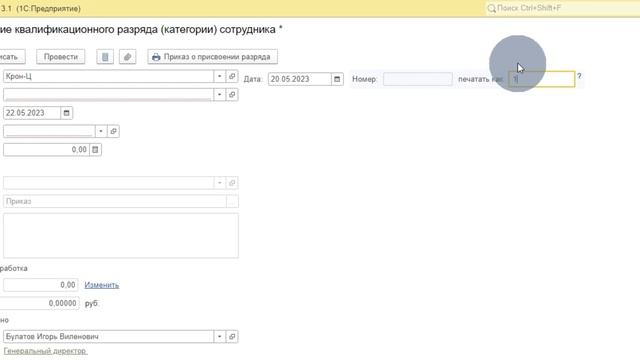Screen dimensions: 640x360
Task: Open the document report list icon
Action: (x=105, y=57)
